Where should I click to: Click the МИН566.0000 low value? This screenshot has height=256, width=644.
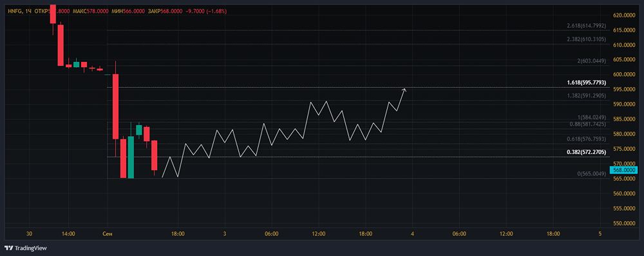click(128, 12)
